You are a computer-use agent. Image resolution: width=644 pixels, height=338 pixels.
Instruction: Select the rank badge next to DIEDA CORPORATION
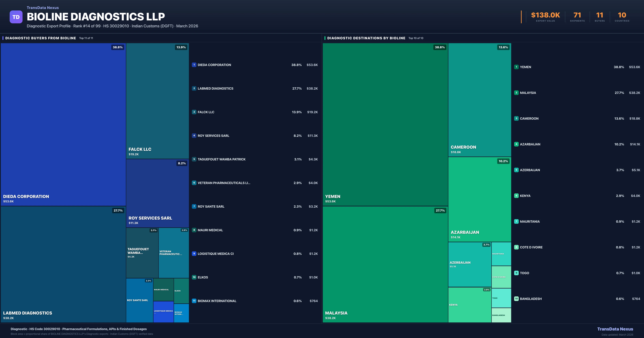[194, 65]
